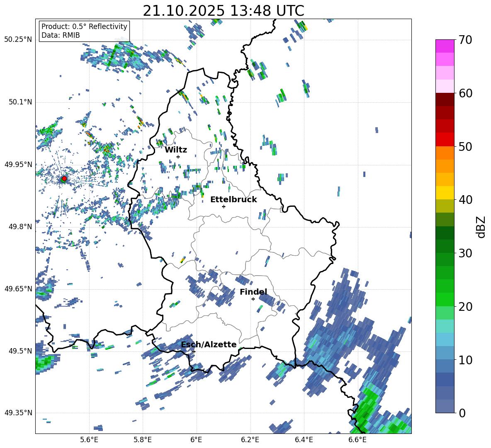Click the 5.8°E longitude label

point(143,440)
